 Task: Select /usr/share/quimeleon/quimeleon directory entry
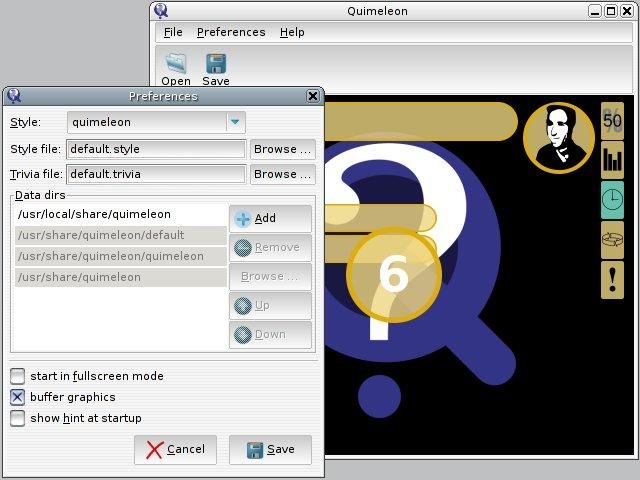coord(121,256)
